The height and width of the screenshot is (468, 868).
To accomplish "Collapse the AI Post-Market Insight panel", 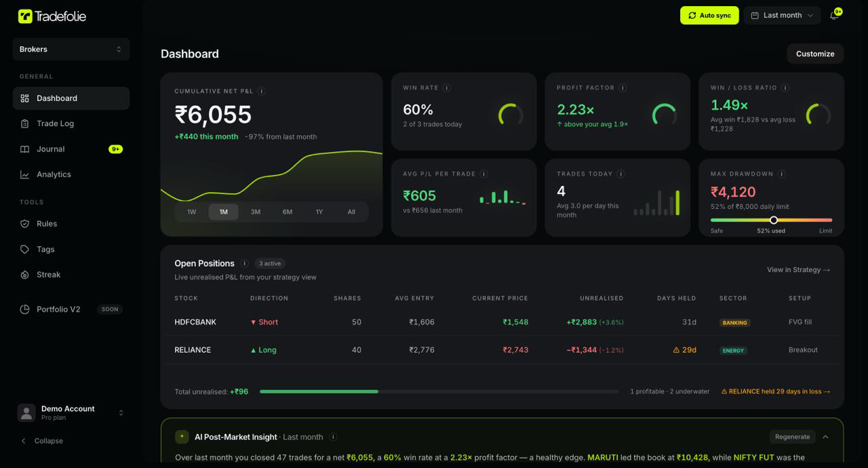I will (x=825, y=437).
